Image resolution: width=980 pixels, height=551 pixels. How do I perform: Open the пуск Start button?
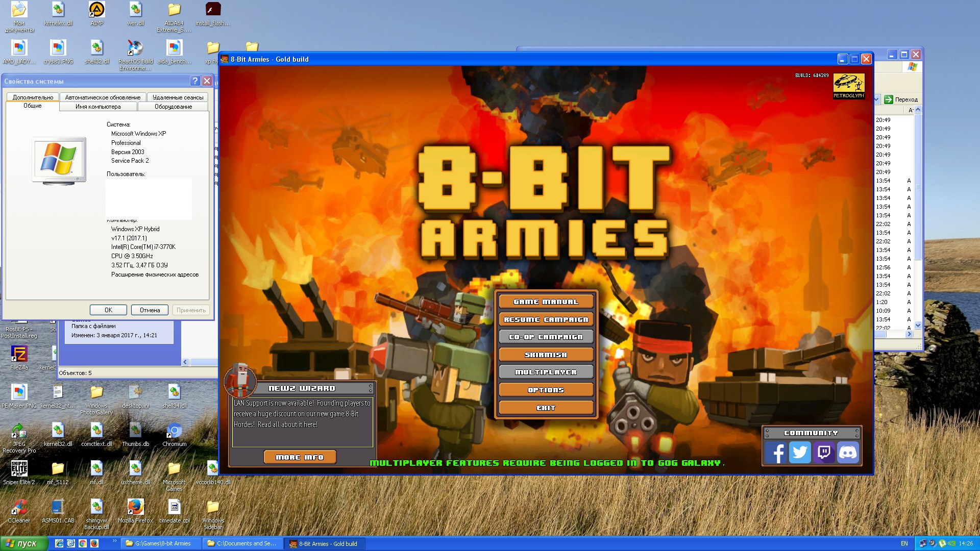coord(24,543)
